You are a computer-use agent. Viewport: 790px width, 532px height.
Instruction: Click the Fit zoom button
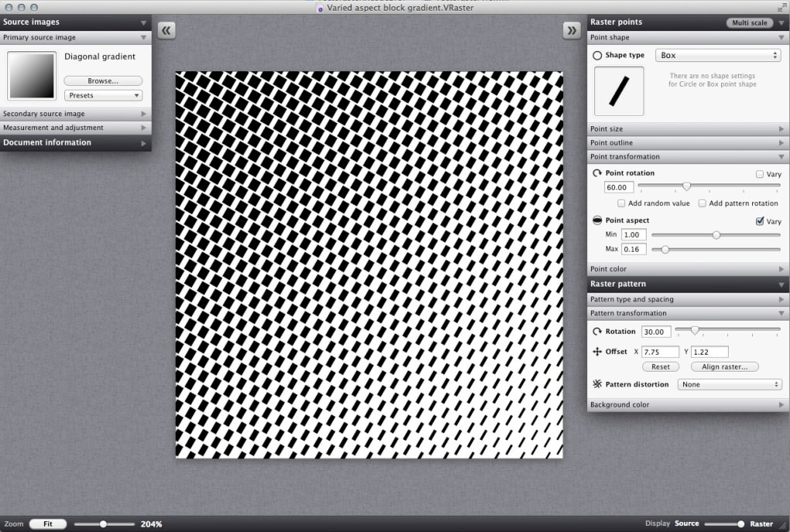(48, 524)
